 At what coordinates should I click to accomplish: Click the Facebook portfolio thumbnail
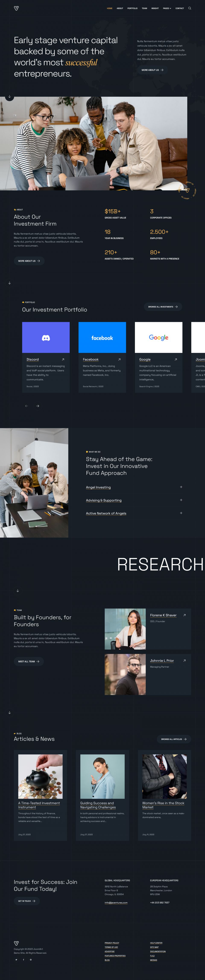102,337
